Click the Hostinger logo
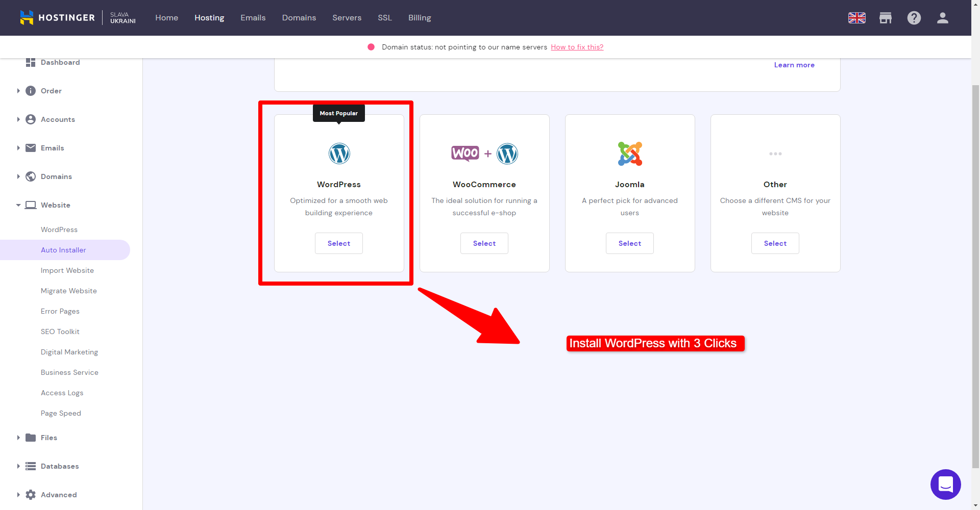Image resolution: width=980 pixels, height=510 pixels. point(57,17)
